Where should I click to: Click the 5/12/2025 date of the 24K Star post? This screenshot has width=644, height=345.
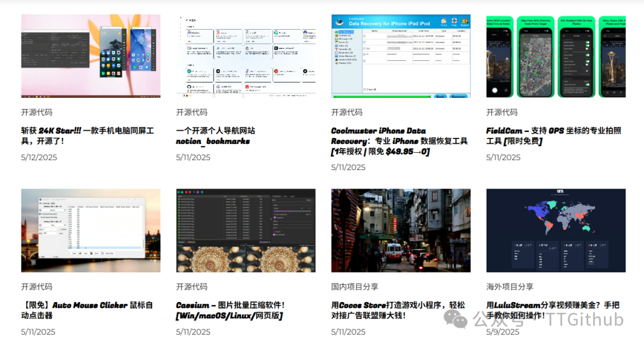point(39,157)
